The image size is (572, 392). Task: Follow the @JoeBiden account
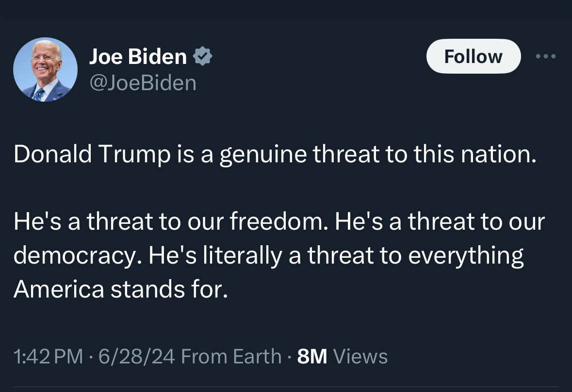[x=473, y=56]
